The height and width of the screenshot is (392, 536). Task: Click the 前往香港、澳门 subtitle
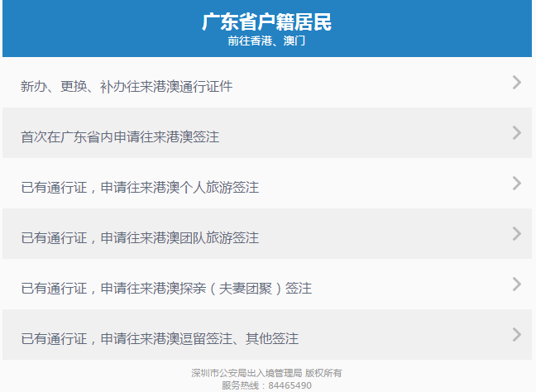click(266, 41)
